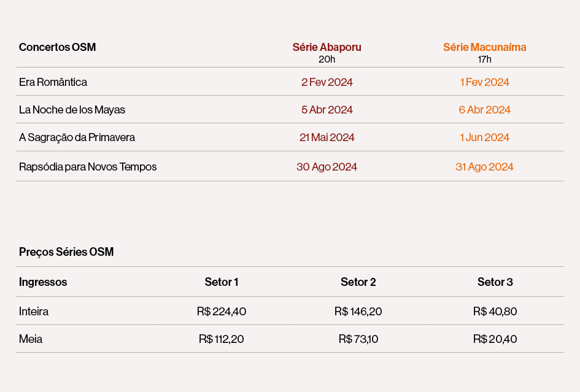Select Rapsódia para Novos Tempos concert
This screenshot has height=392, width=580.
(x=88, y=167)
